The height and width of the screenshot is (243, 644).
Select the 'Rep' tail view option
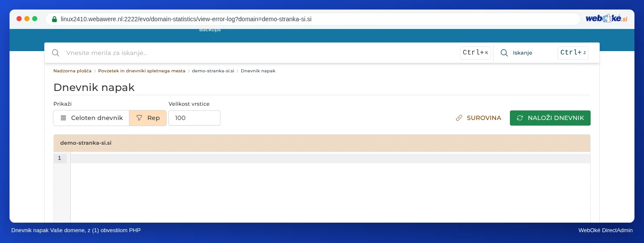148,118
